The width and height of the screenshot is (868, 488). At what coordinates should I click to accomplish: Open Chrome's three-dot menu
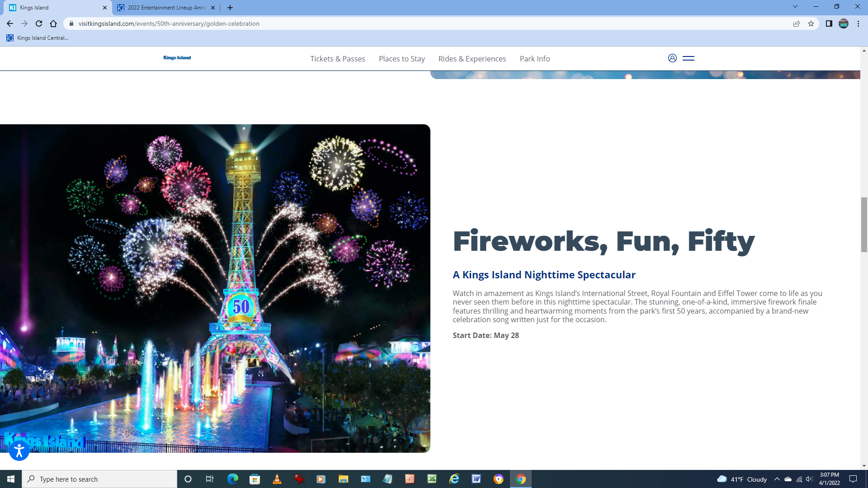pyautogui.click(x=858, y=23)
